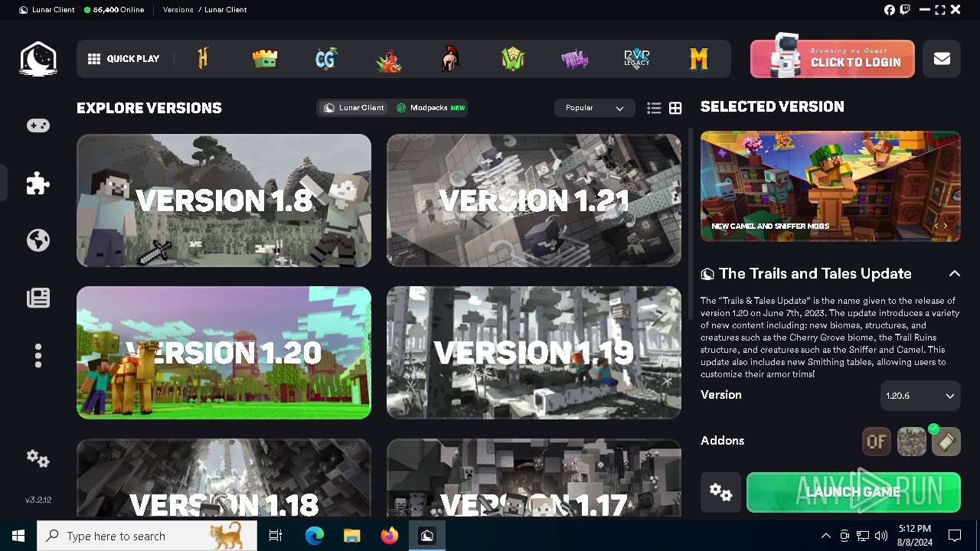Open Windows Start menu
980x551 pixels.
pyautogui.click(x=18, y=536)
